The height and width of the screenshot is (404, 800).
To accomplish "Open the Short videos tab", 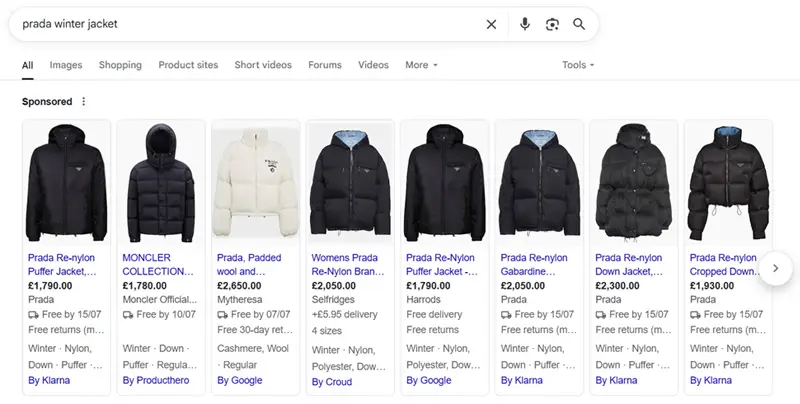I will pyautogui.click(x=263, y=65).
